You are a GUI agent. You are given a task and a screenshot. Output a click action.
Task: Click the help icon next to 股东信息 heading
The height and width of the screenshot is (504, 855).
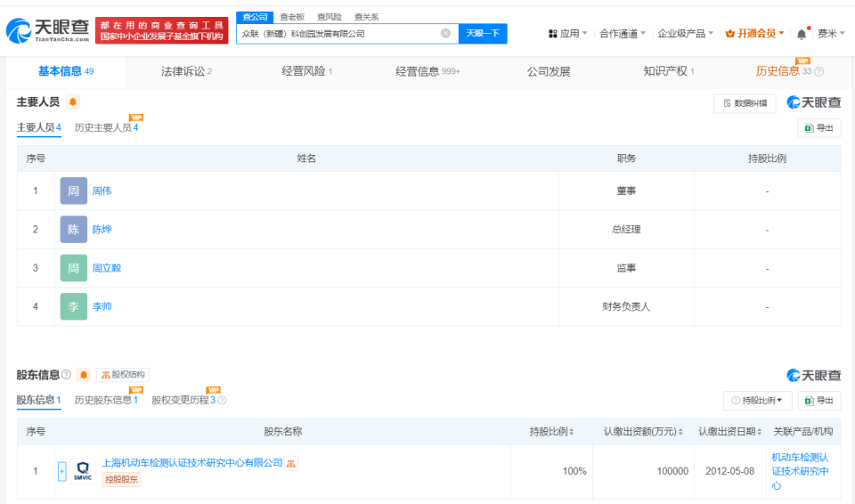coord(67,375)
